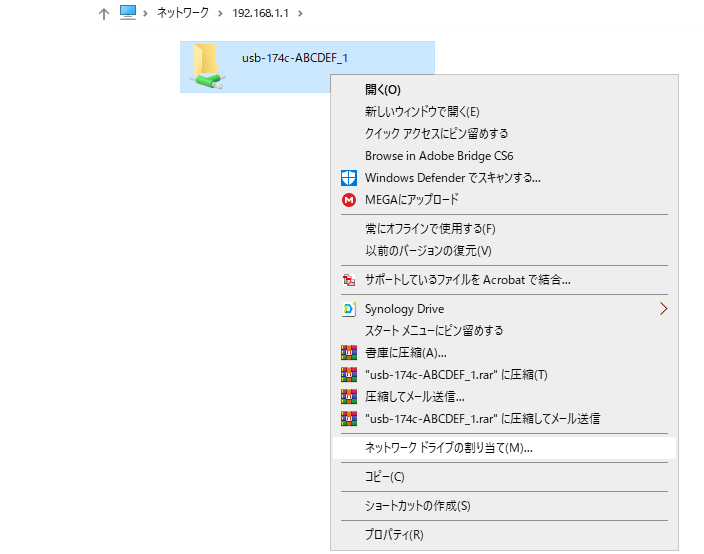Expand the Synology Drive submenu arrow

click(664, 309)
